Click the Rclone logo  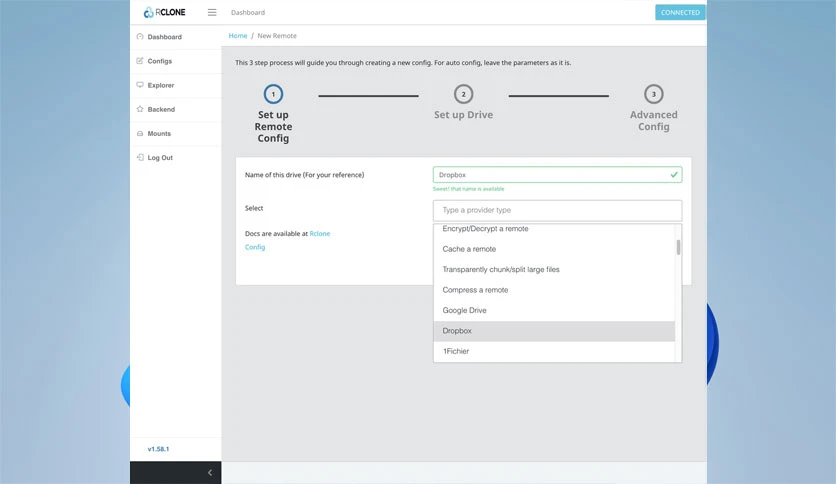point(164,12)
